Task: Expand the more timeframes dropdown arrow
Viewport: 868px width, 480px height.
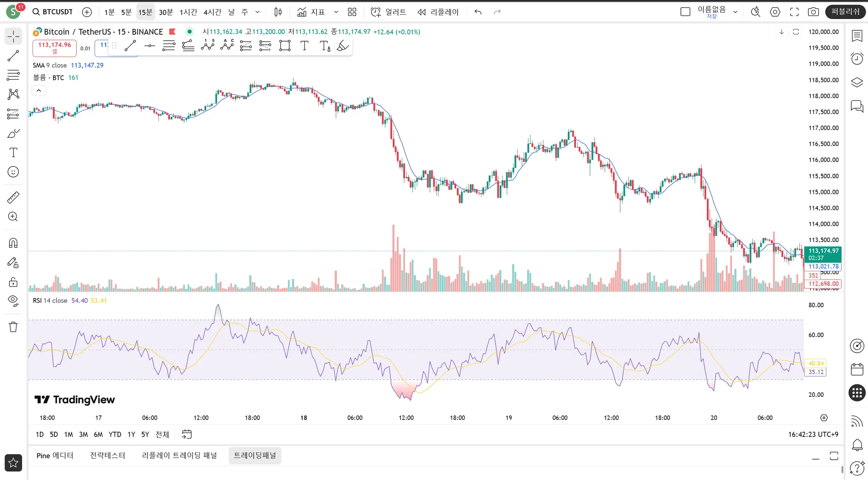Action: [x=258, y=12]
